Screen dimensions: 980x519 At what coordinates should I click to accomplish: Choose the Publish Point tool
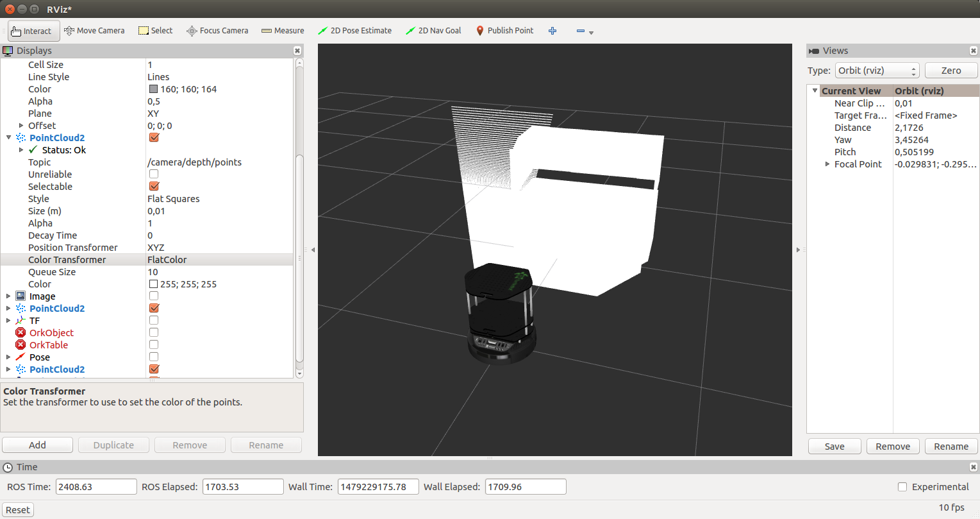(x=504, y=30)
